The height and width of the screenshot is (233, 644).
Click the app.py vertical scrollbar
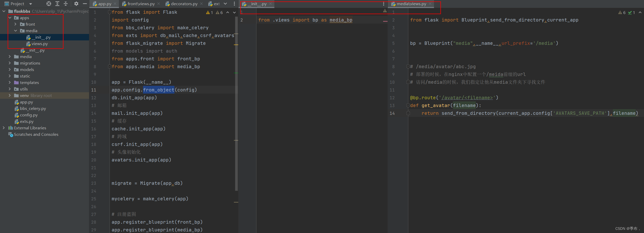(236, 104)
